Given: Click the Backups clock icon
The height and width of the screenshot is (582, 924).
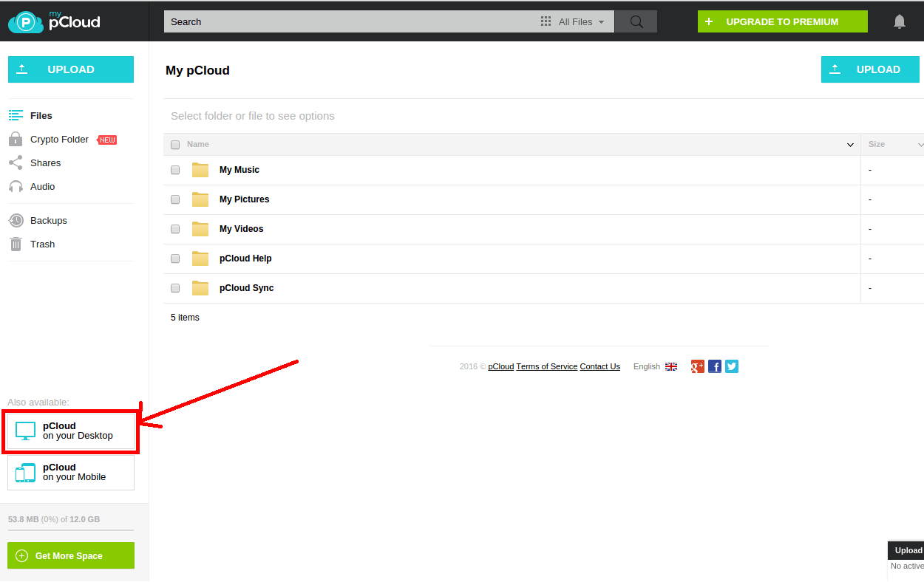Looking at the screenshot, I should click(16, 220).
